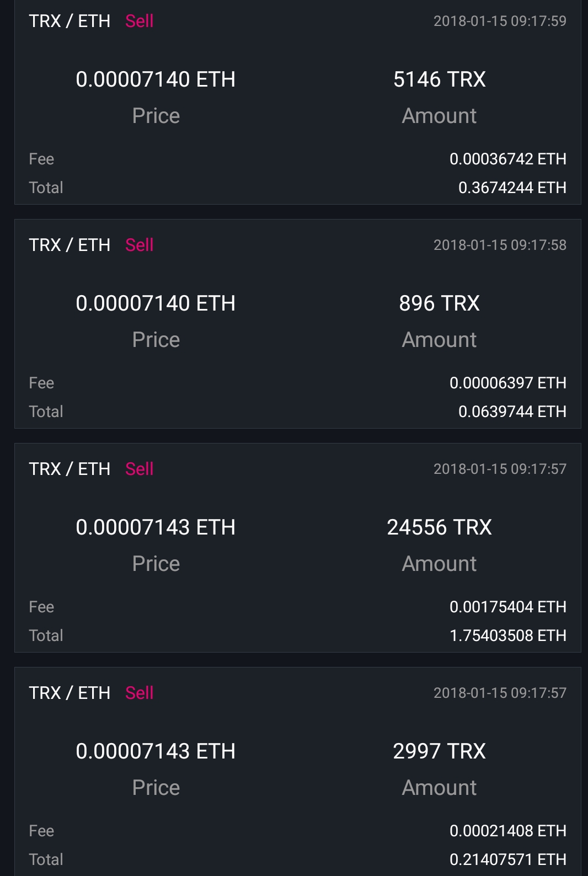Tap the 0.00175404 ETH fee value

pyautogui.click(x=507, y=607)
